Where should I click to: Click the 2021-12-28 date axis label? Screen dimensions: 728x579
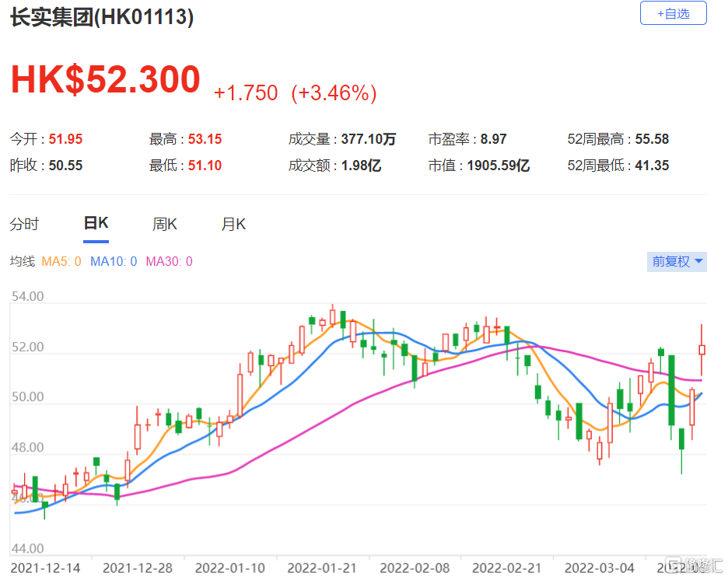[138, 568]
